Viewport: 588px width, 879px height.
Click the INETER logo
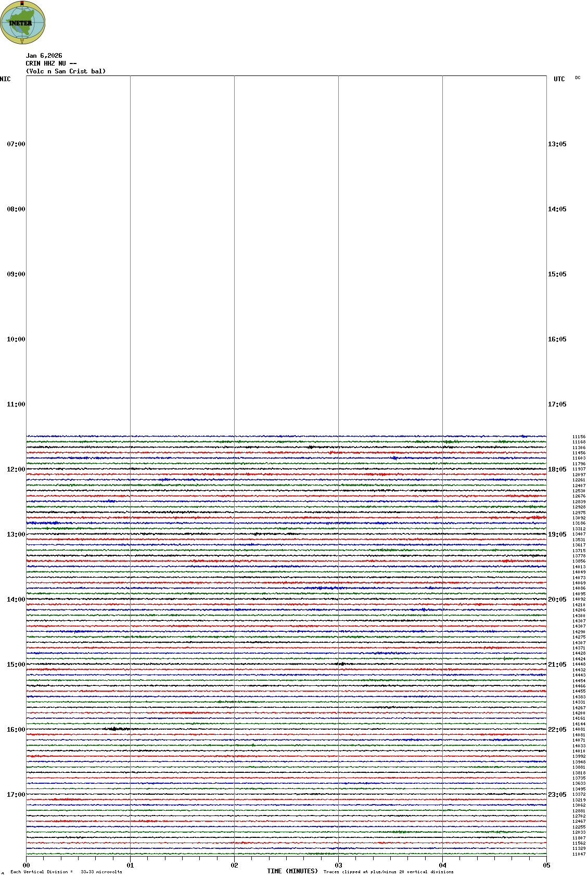(22, 22)
